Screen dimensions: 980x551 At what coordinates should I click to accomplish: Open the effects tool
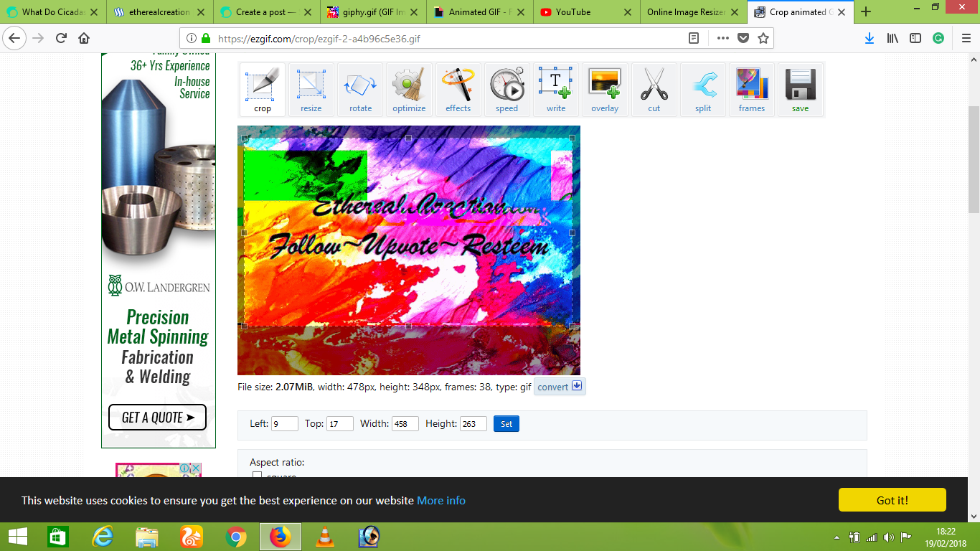pyautogui.click(x=458, y=89)
